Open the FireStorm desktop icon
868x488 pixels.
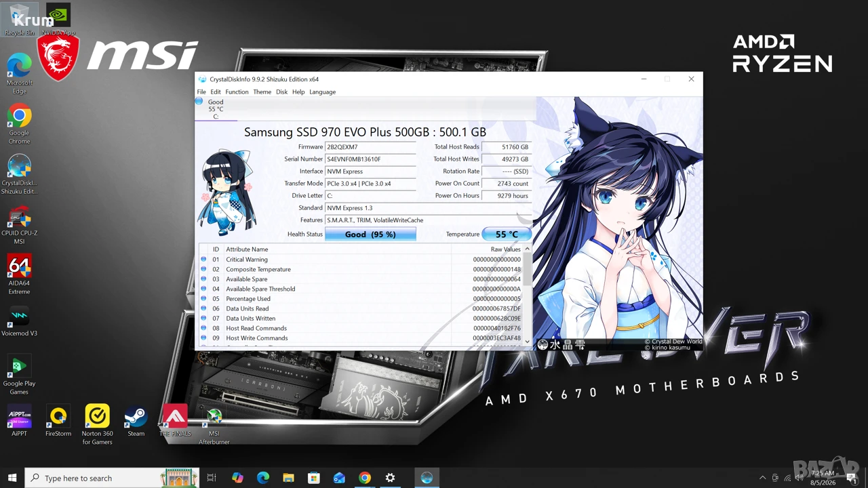tap(58, 421)
